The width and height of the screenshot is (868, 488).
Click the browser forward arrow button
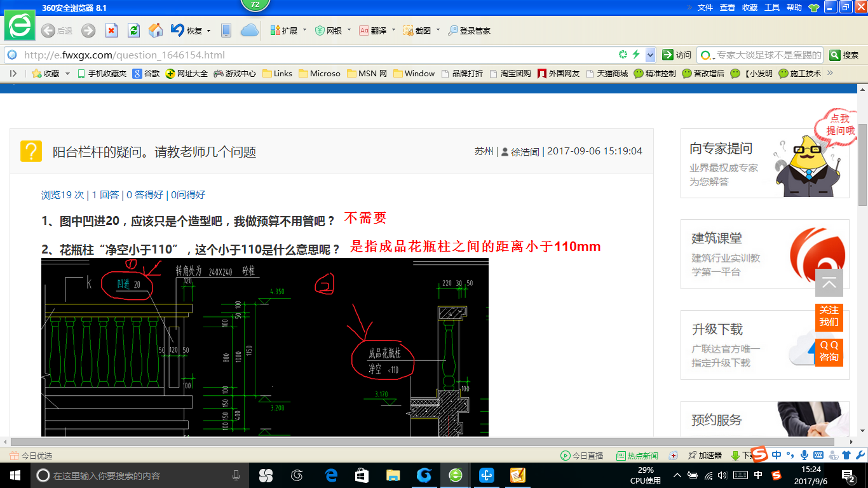click(x=88, y=30)
